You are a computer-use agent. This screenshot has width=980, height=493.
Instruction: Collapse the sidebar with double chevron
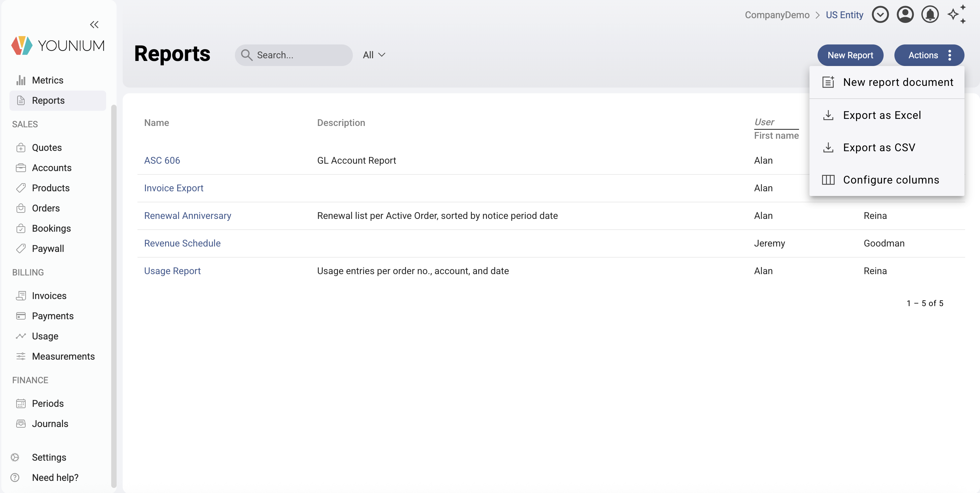(94, 25)
